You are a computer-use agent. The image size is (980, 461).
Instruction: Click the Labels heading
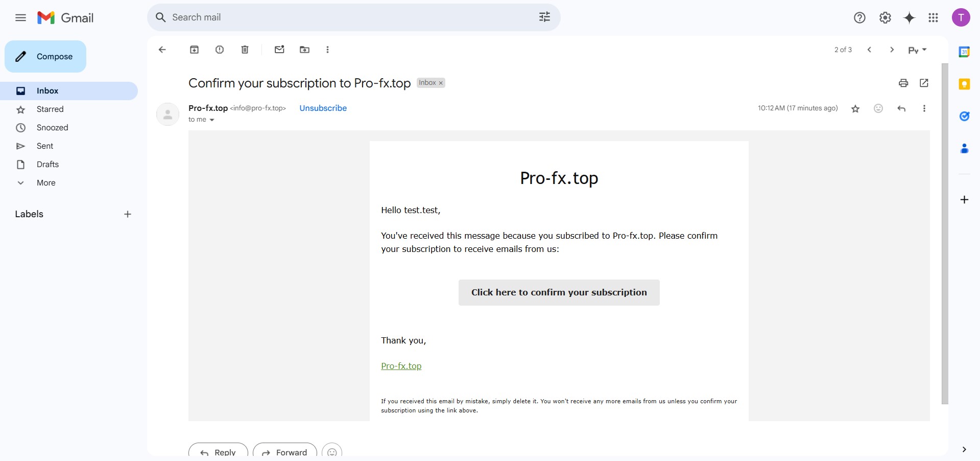point(29,214)
